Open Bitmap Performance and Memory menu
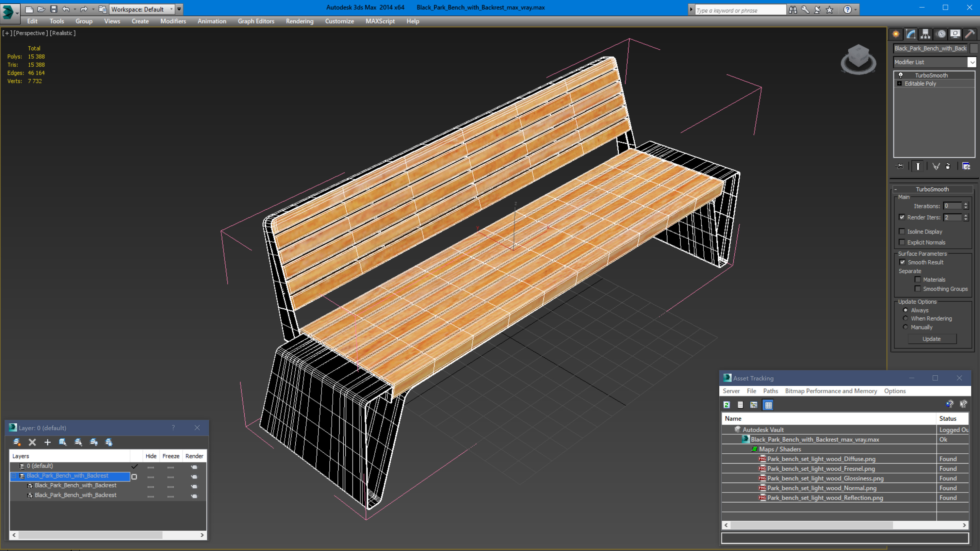 [831, 391]
